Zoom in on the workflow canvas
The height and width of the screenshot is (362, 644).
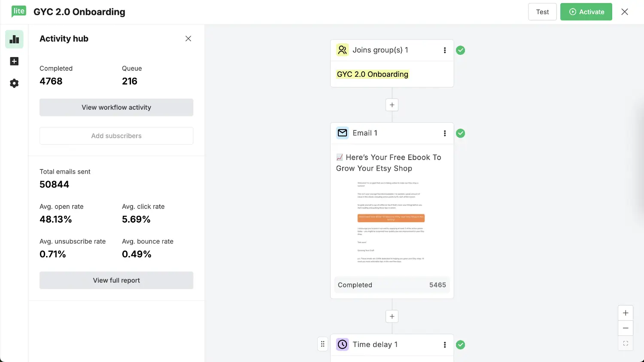click(x=626, y=313)
